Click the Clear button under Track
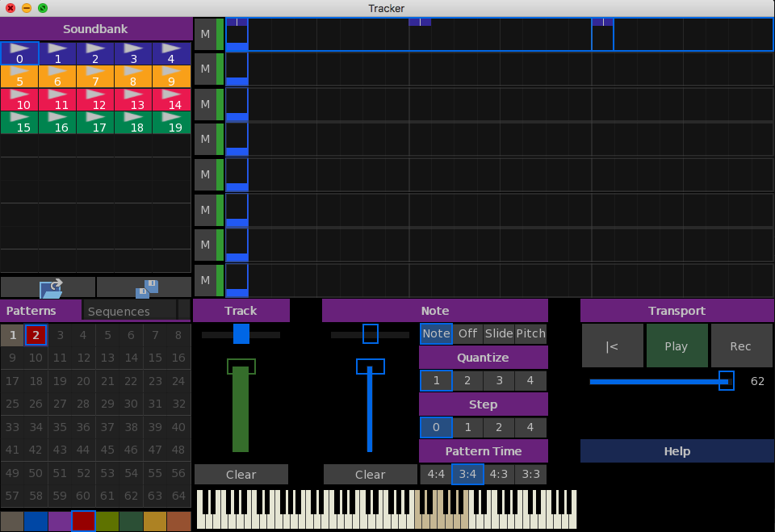Screen dimensions: 775x532 241,475
